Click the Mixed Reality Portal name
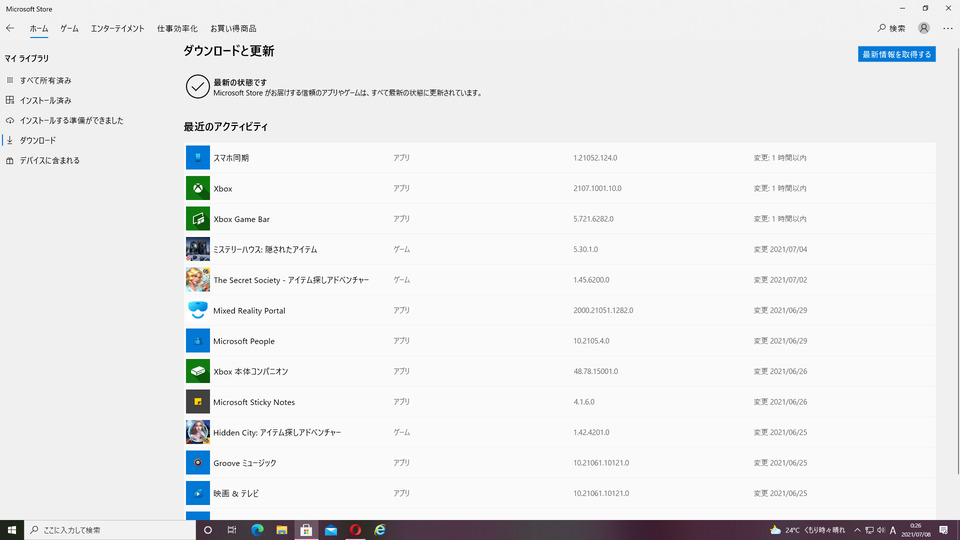Image resolution: width=960 pixels, height=540 pixels. click(249, 310)
